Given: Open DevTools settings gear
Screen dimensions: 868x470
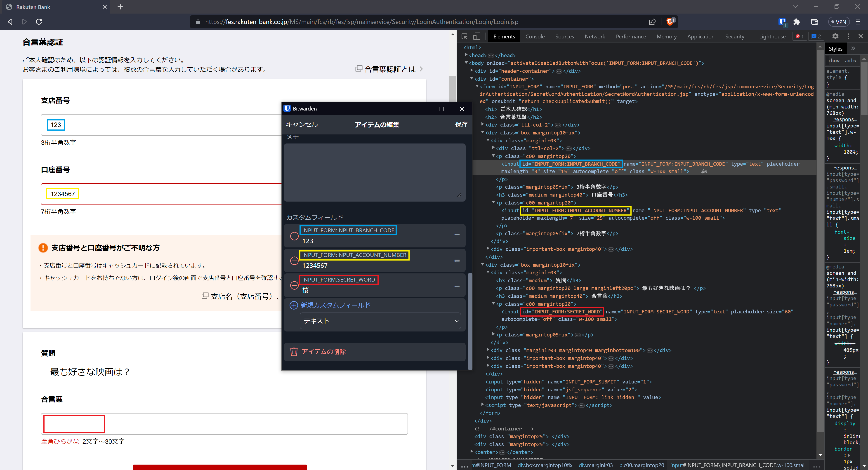Looking at the screenshot, I should 835,36.
